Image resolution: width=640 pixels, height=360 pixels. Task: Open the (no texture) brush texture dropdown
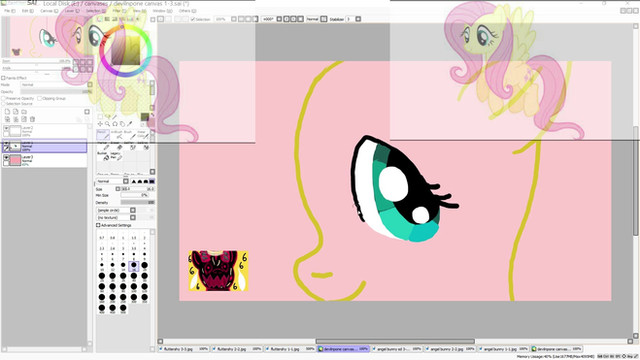pyautogui.click(x=116, y=218)
